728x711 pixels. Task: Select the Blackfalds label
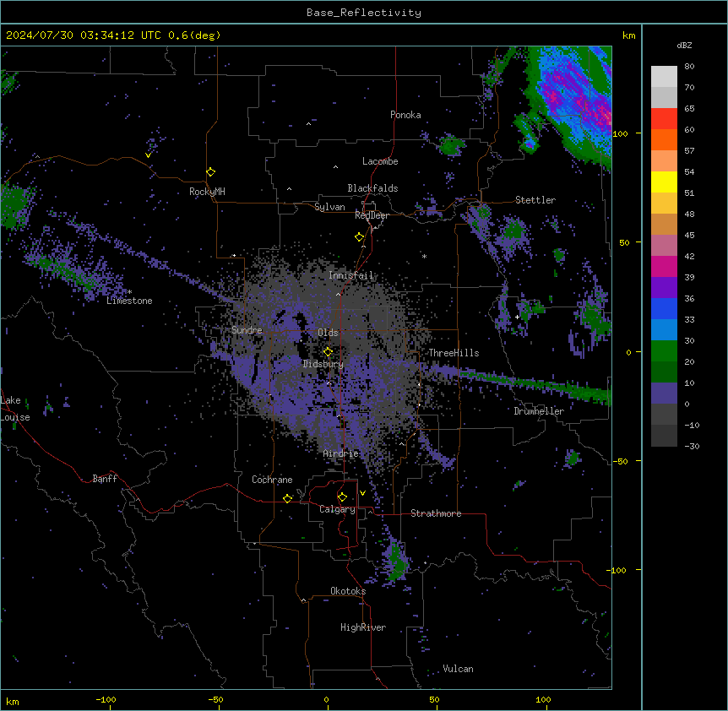[x=372, y=188]
